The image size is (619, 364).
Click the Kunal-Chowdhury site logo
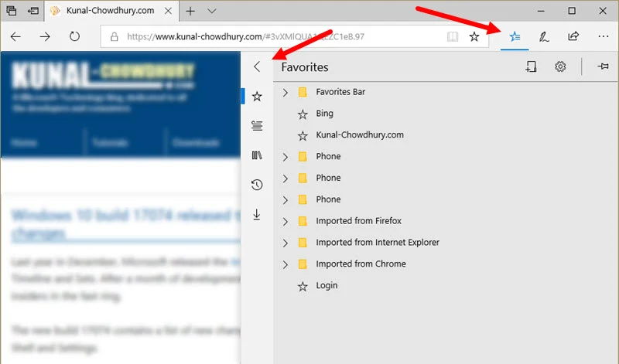[x=104, y=75]
